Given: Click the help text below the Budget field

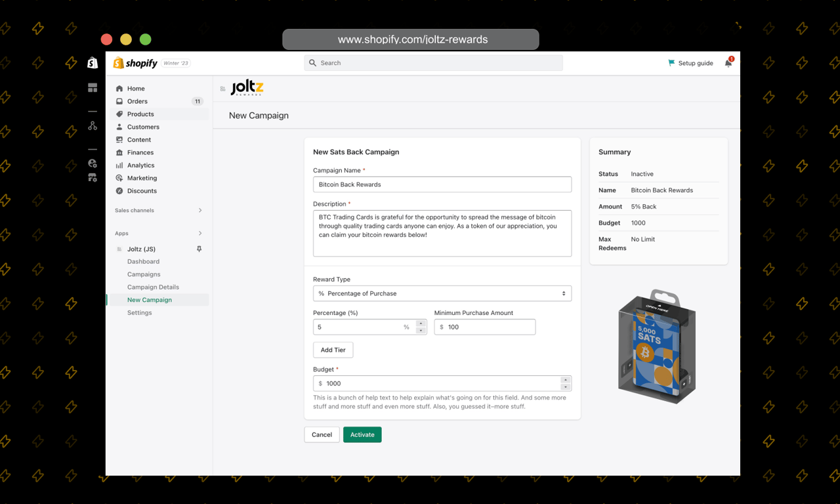Looking at the screenshot, I should (x=440, y=402).
